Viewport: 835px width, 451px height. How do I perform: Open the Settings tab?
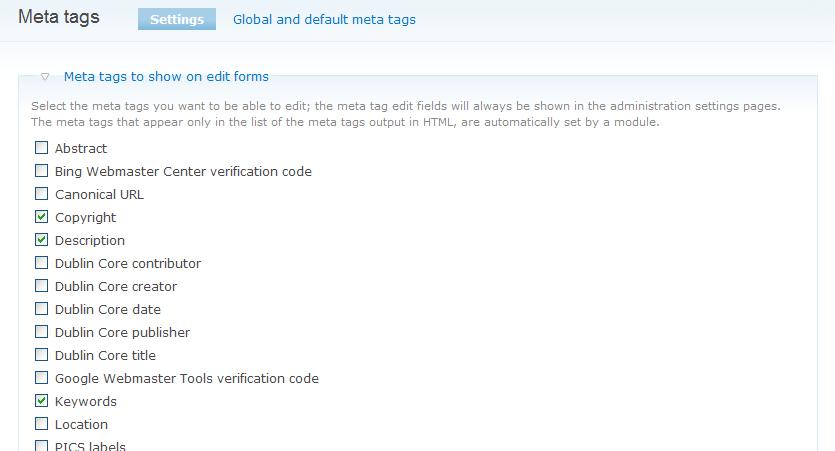177,19
